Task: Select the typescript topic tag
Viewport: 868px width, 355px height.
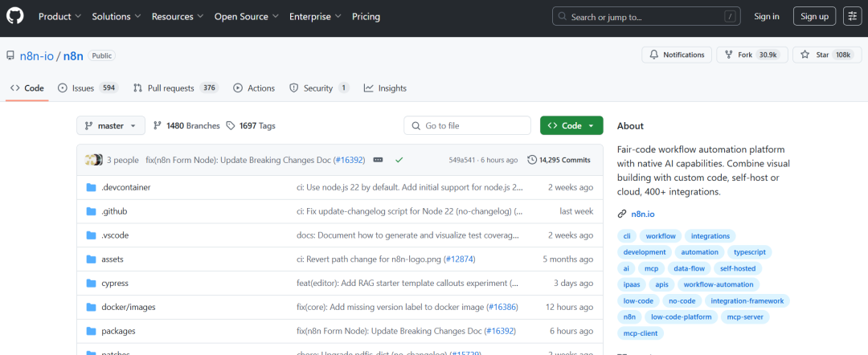Action: tap(750, 252)
